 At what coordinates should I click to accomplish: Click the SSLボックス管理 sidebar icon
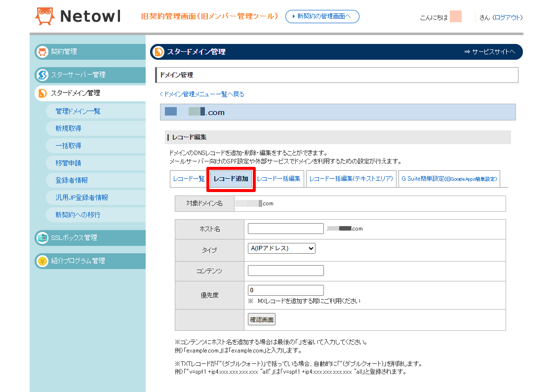(42, 238)
